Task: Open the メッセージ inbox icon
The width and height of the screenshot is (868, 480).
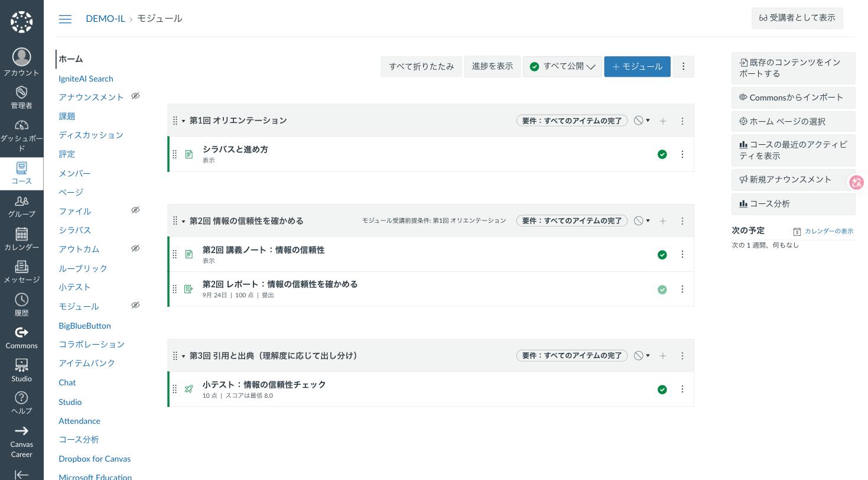Action: (x=21, y=267)
